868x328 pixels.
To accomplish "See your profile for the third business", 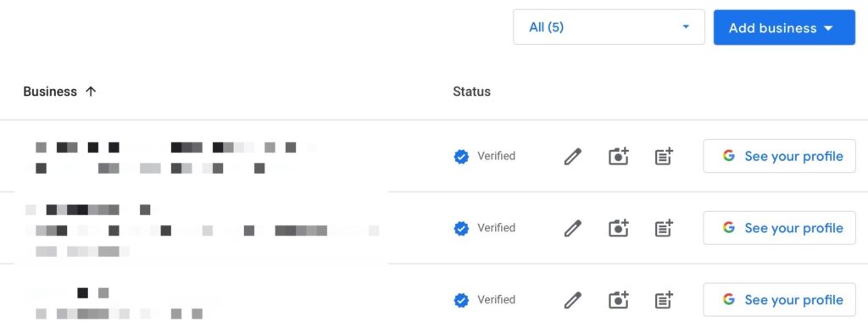I will pyautogui.click(x=780, y=300).
